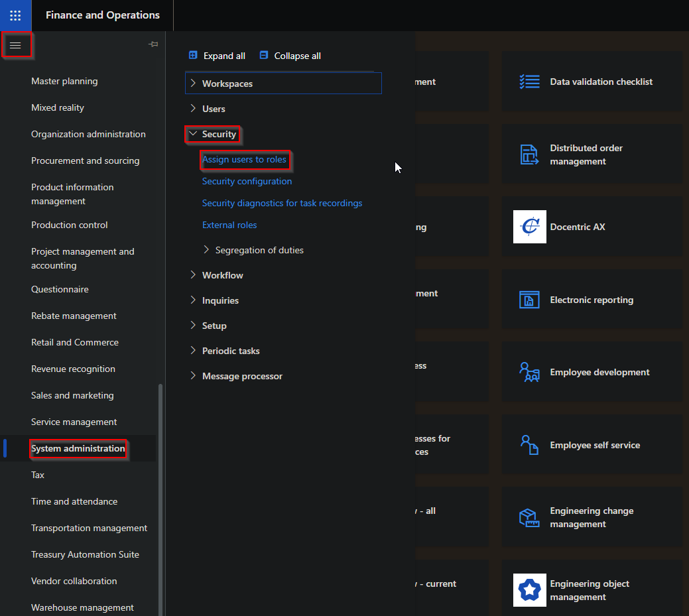
Task: Expand the Setup group chevron
Action: click(x=193, y=325)
